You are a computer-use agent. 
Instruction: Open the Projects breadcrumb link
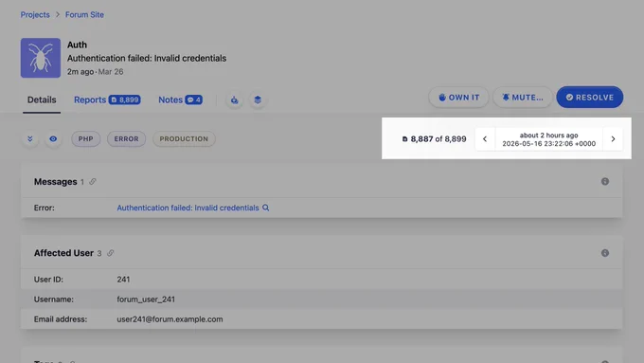pos(35,15)
